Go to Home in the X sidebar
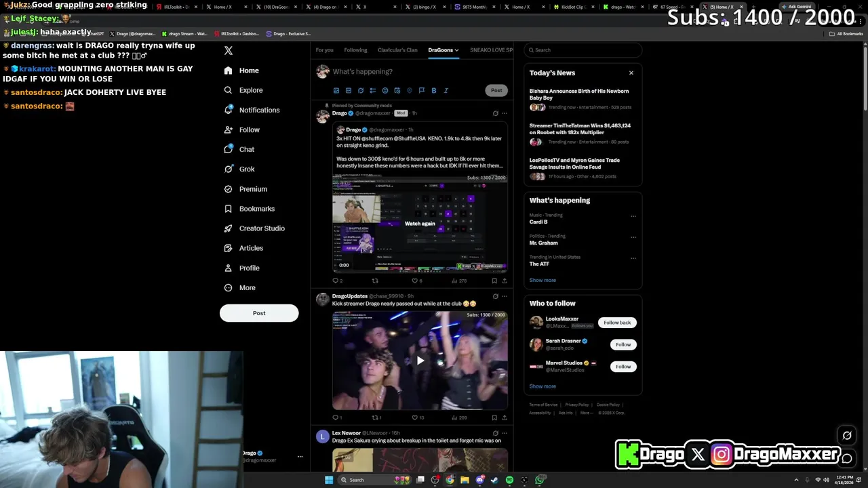 coord(241,70)
